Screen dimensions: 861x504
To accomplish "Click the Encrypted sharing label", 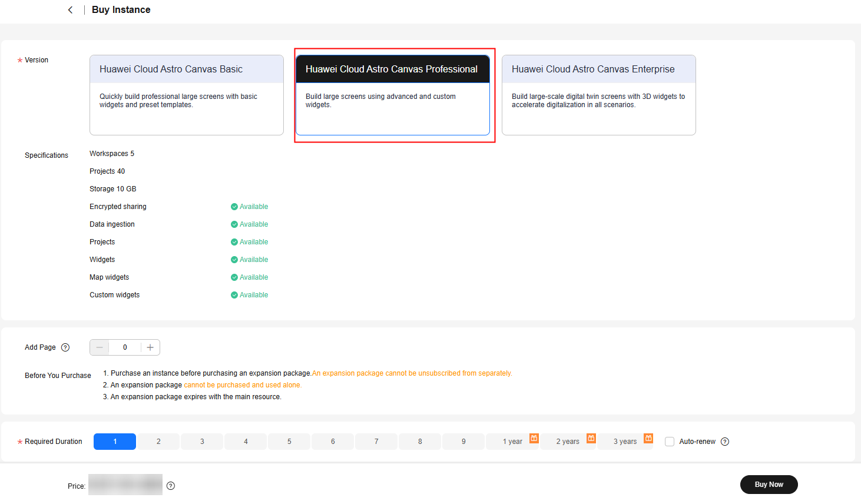I will coord(118,207).
